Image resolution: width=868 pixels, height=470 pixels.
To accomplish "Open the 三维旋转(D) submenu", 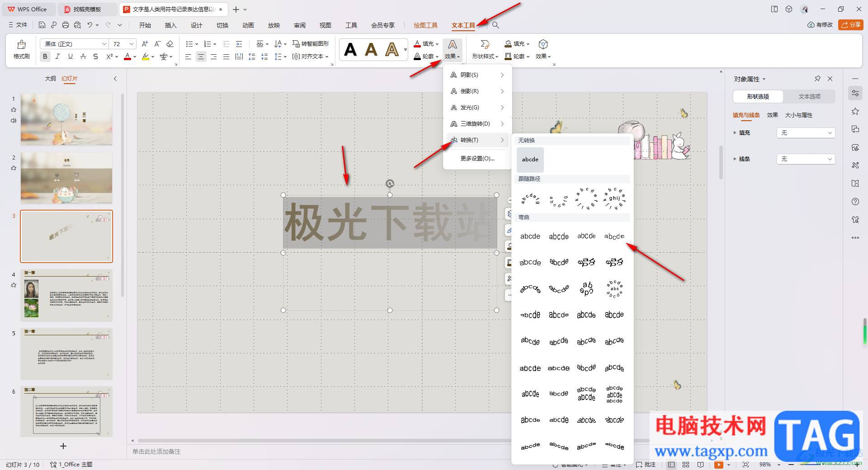I will click(x=477, y=124).
